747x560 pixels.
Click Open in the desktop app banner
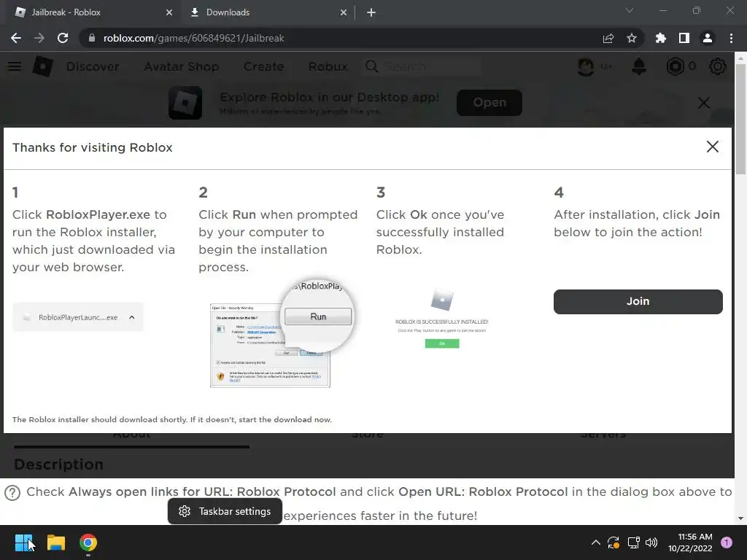click(x=489, y=102)
